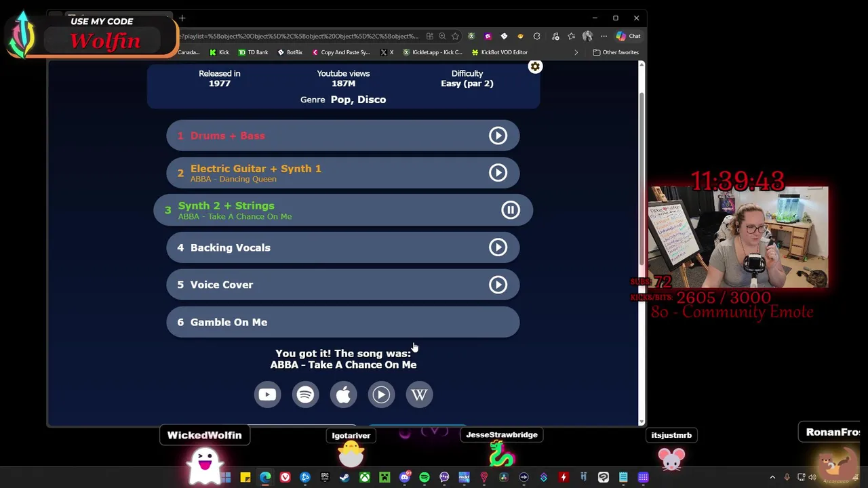The height and width of the screenshot is (488, 868).
Task: Click the Difficulty Easy (par 2) text
Action: click(x=467, y=83)
